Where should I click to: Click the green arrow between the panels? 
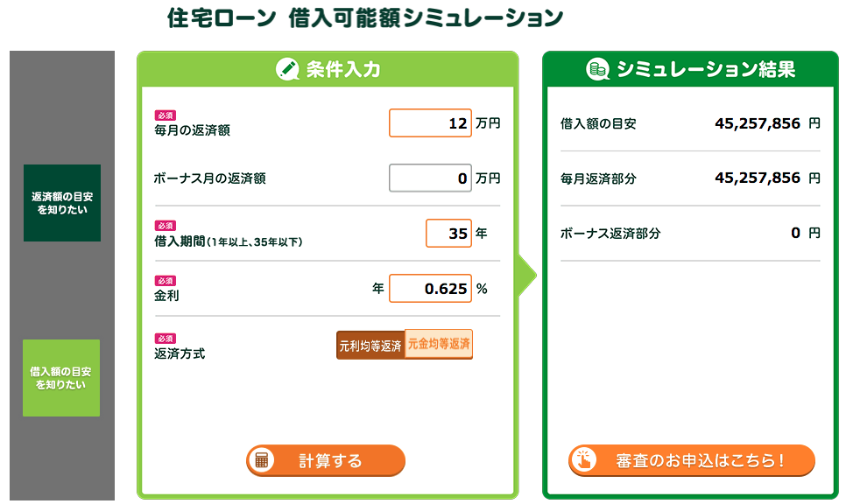coord(527,276)
